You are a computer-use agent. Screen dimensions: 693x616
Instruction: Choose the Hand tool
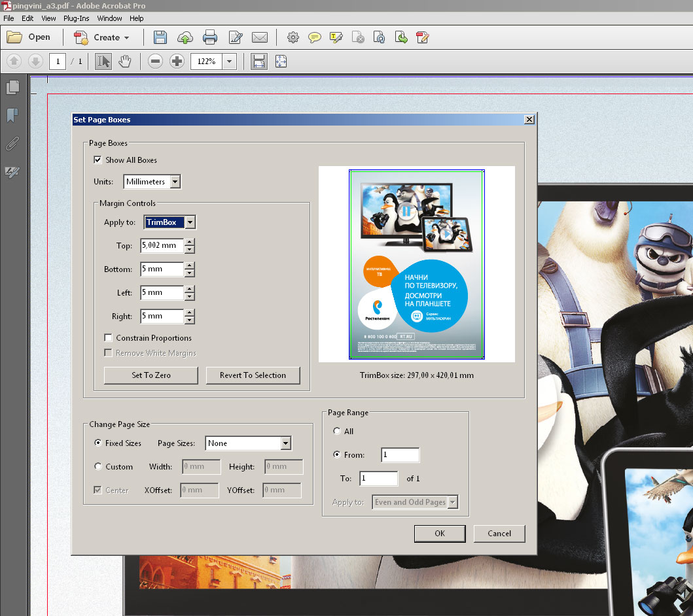click(x=125, y=61)
